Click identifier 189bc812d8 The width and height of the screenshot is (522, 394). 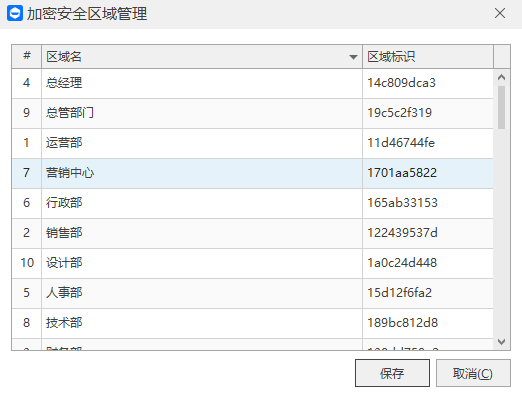(402, 323)
